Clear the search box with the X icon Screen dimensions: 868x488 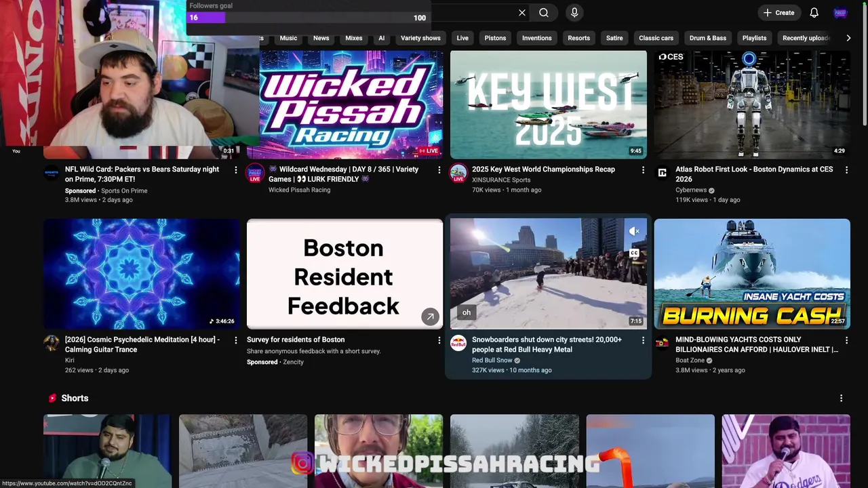[522, 13]
